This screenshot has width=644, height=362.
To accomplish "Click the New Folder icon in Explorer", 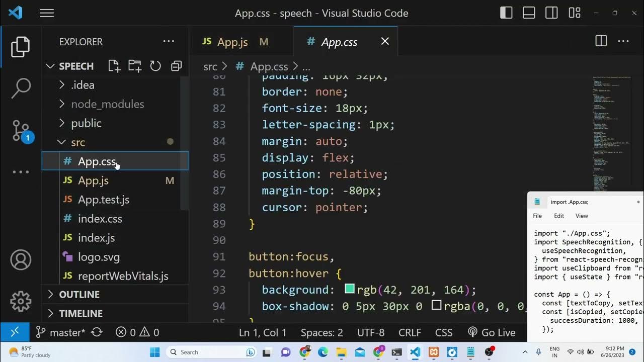I will tap(135, 66).
